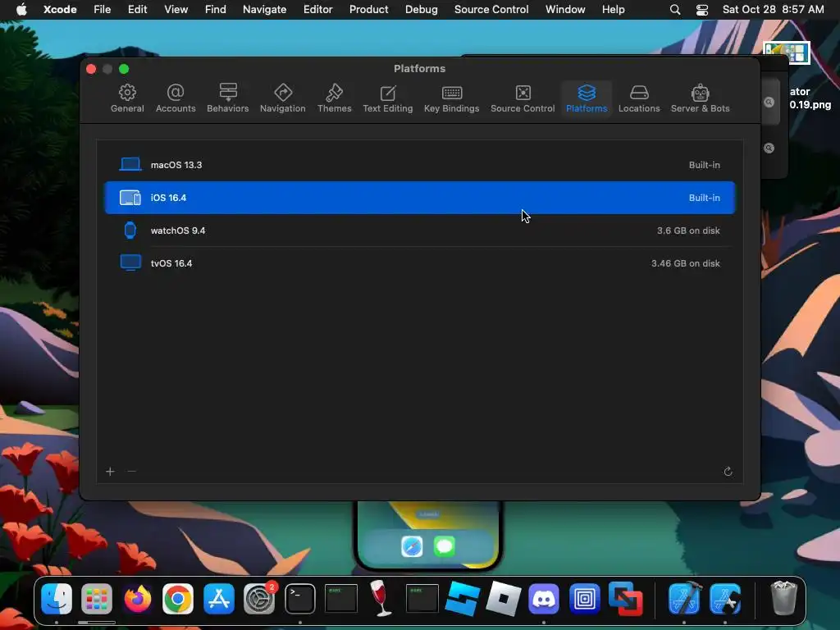Close the Platforms preferences window
840x630 pixels.
point(91,69)
